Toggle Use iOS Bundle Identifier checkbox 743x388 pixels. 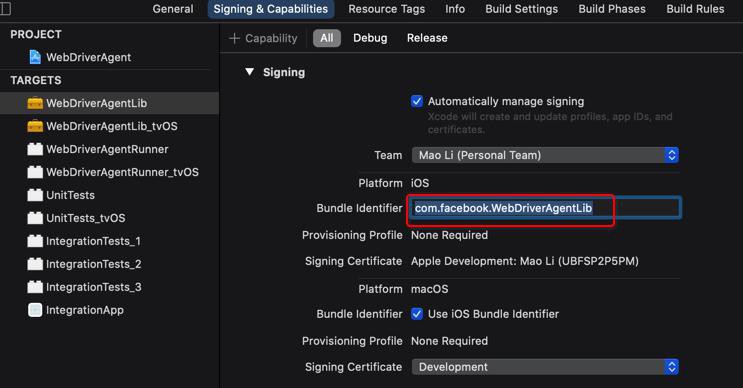(x=417, y=314)
